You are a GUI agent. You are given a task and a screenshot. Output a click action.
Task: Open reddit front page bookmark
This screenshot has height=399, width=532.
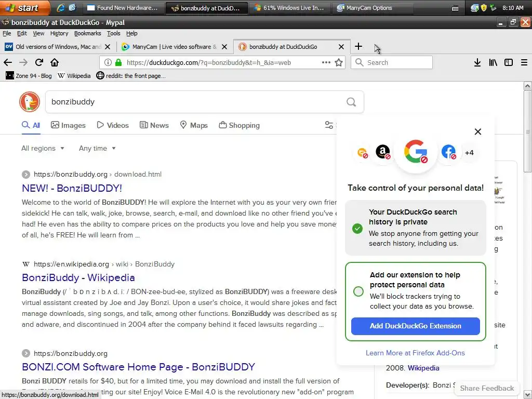click(131, 76)
